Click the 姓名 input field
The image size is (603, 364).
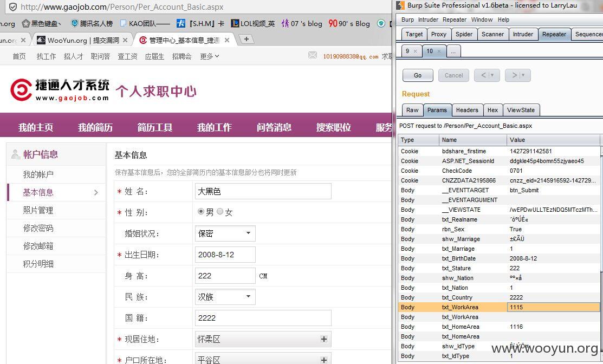click(263, 191)
